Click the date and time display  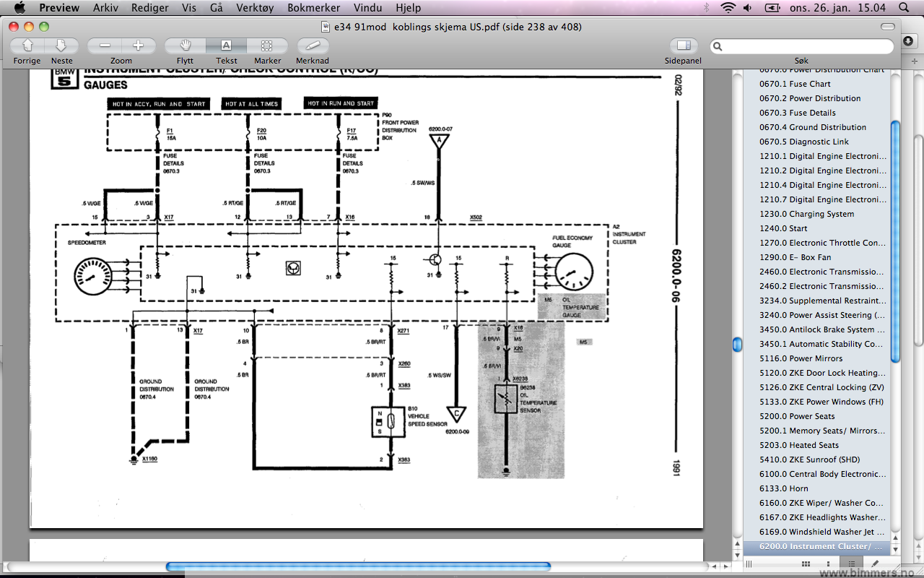pyautogui.click(x=838, y=7)
